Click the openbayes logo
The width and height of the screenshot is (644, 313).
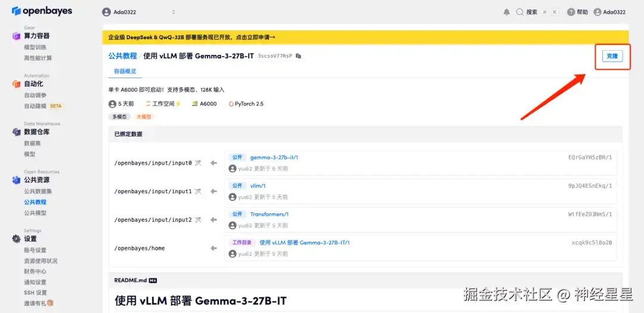coord(42,11)
